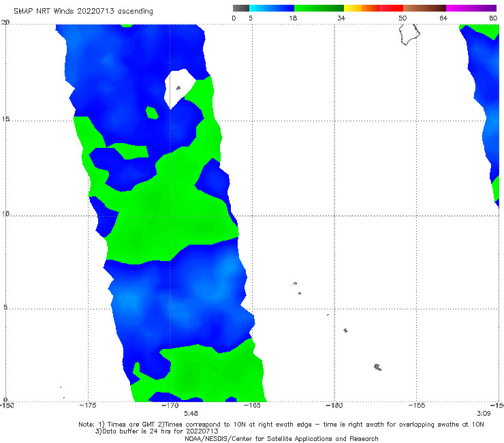This screenshot has width=504, height=443.
Task: Click the latitude axis label '20'
Action: click(x=5, y=22)
